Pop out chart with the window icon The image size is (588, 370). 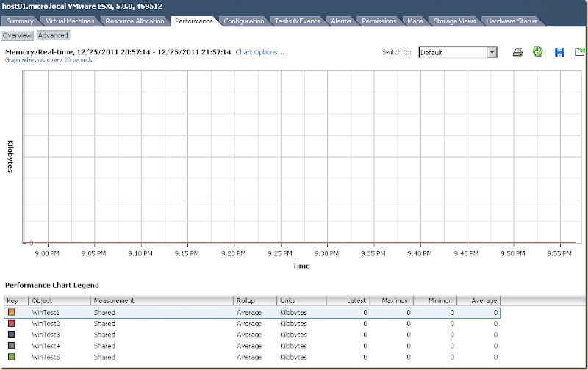click(580, 51)
